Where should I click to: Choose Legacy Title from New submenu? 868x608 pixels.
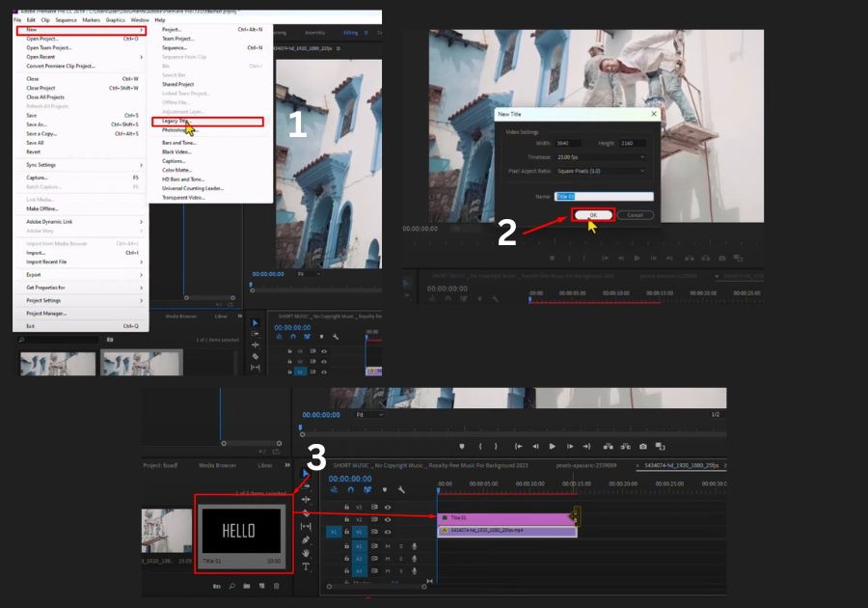point(208,122)
